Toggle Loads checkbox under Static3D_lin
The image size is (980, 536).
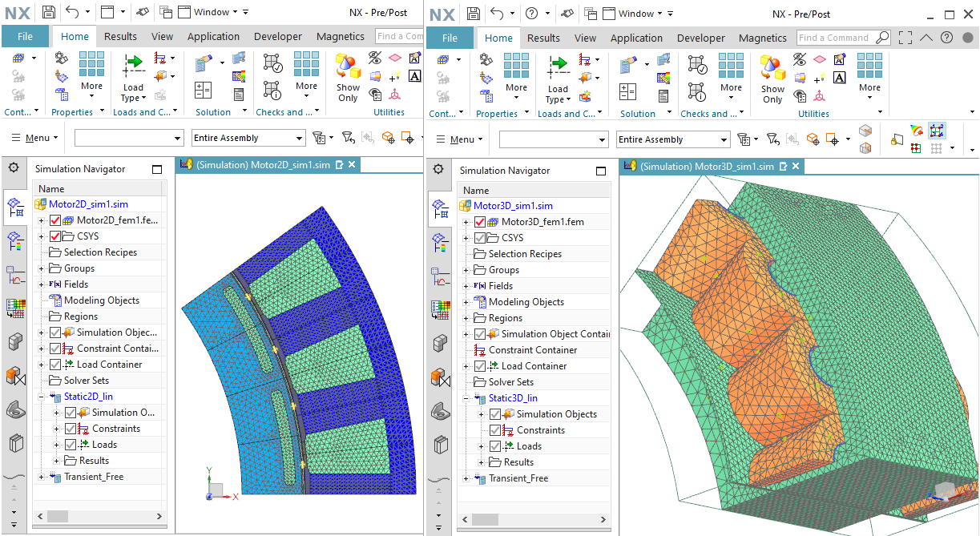pyautogui.click(x=495, y=446)
